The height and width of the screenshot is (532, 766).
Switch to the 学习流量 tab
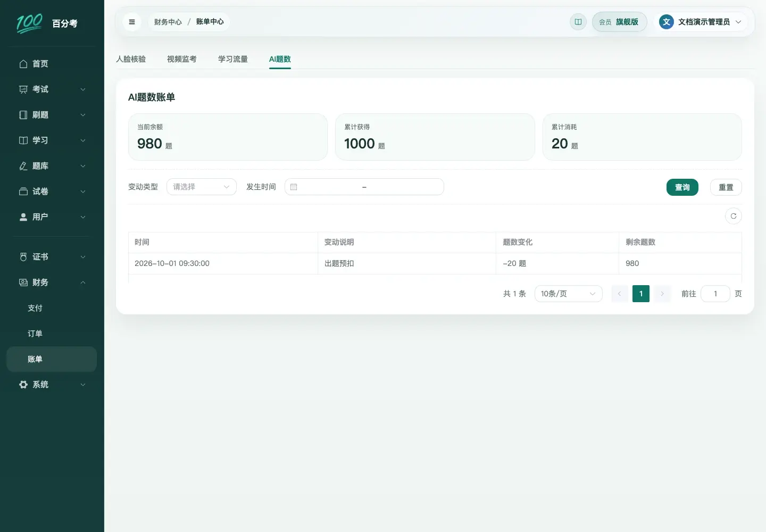tap(233, 59)
